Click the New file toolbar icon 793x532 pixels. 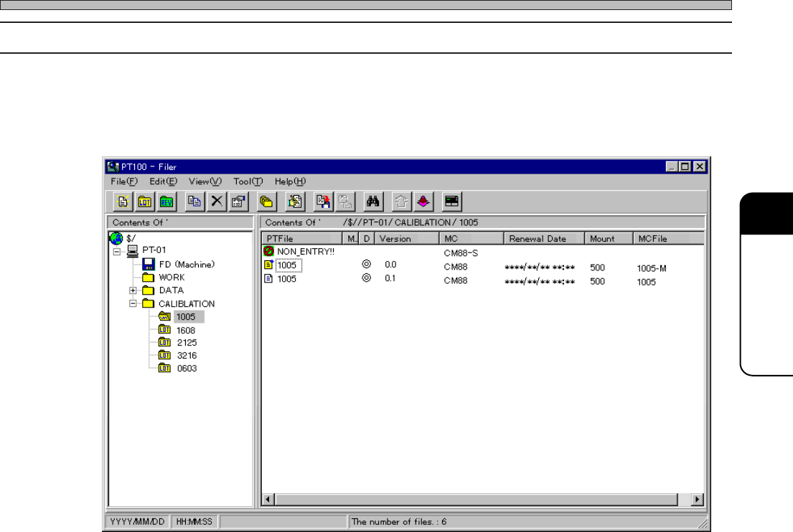[123, 201]
